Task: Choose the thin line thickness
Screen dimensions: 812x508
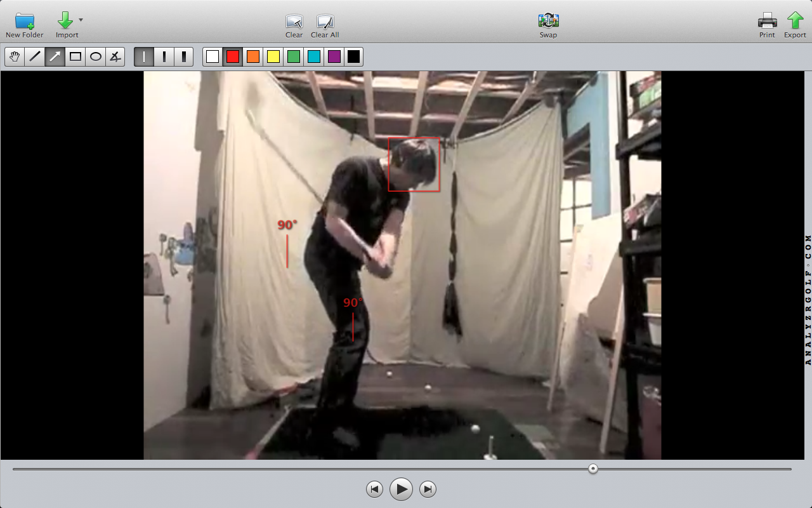Action: pyautogui.click(x=144, y=57)
